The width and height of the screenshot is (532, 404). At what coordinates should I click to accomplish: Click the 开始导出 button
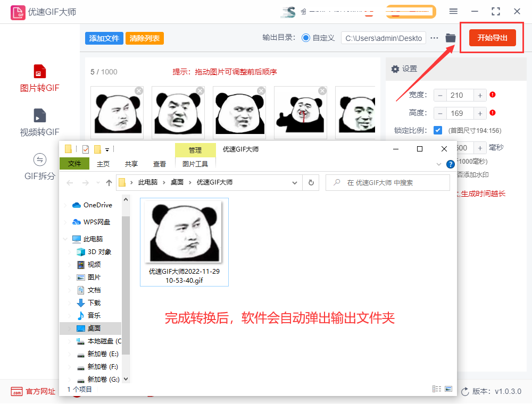pos(492,38)
